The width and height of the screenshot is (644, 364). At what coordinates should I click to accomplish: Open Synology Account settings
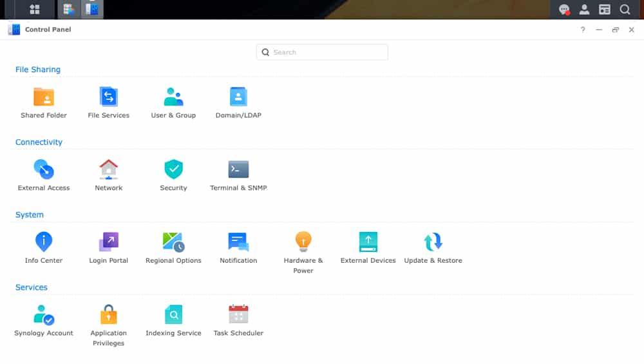coord(44,320)
